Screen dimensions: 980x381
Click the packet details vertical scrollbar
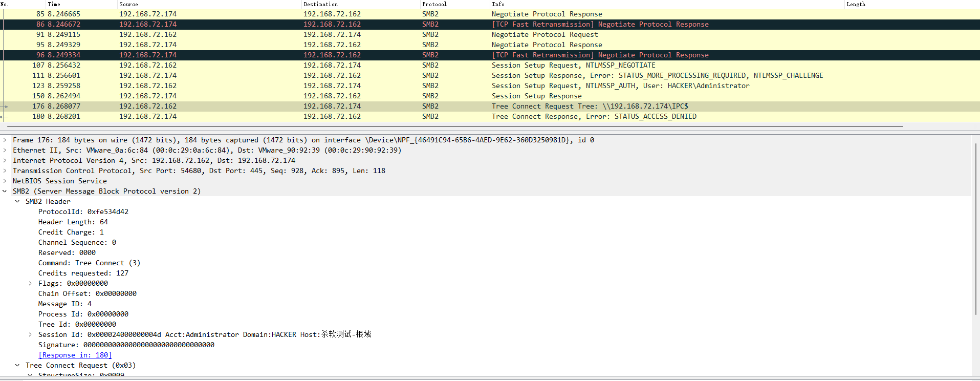click(975, 229)
